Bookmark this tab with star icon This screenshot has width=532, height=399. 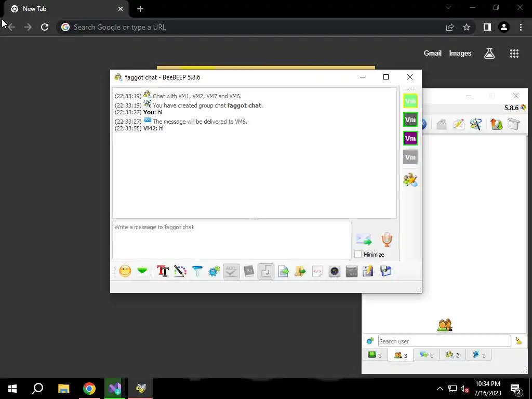(x=467, y=27)
